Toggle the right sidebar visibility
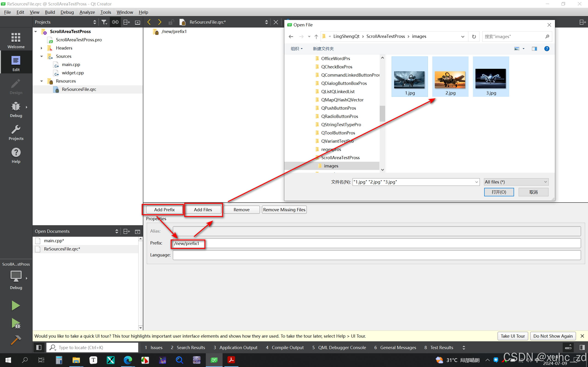 click(582, 348)
